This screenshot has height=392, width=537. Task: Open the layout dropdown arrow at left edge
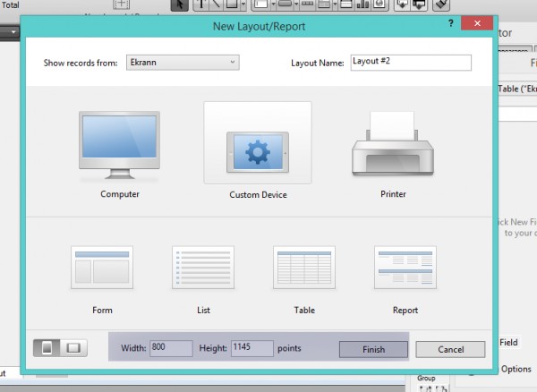point(13,32)
